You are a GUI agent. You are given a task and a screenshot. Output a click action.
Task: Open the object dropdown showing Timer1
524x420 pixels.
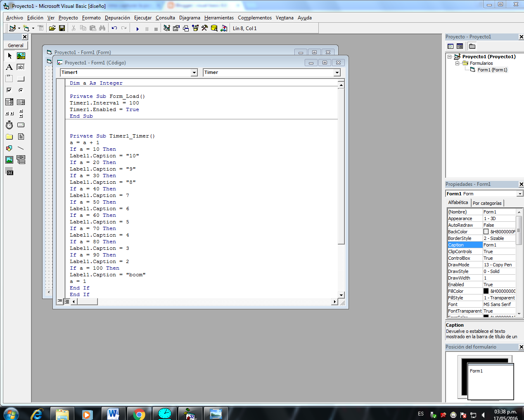[x=193, y=73]
